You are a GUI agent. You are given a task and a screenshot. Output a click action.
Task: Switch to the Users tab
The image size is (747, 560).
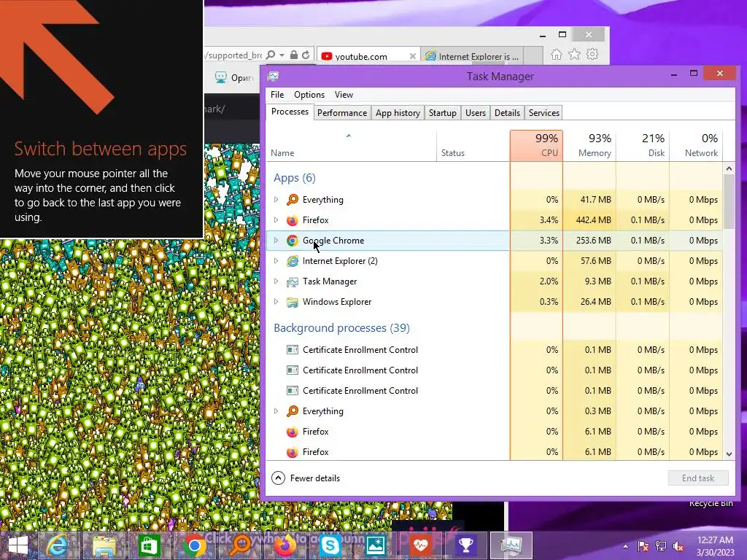point(476,113)
